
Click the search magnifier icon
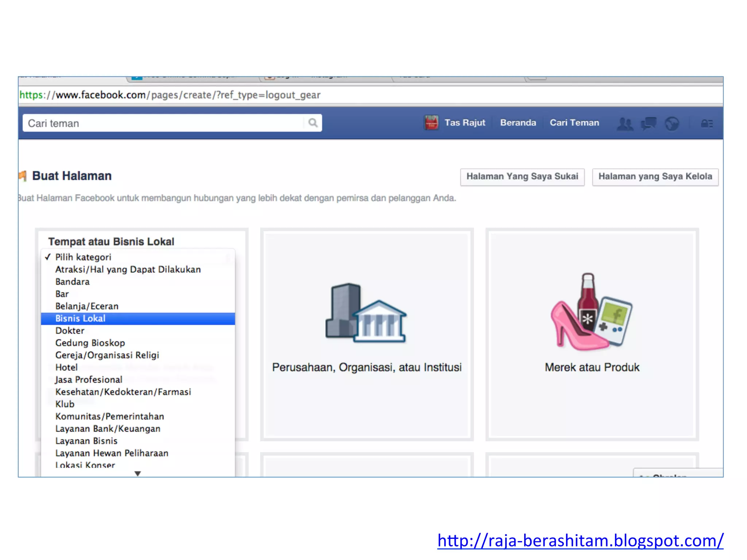pyautogui.click(x=313, y=123)
